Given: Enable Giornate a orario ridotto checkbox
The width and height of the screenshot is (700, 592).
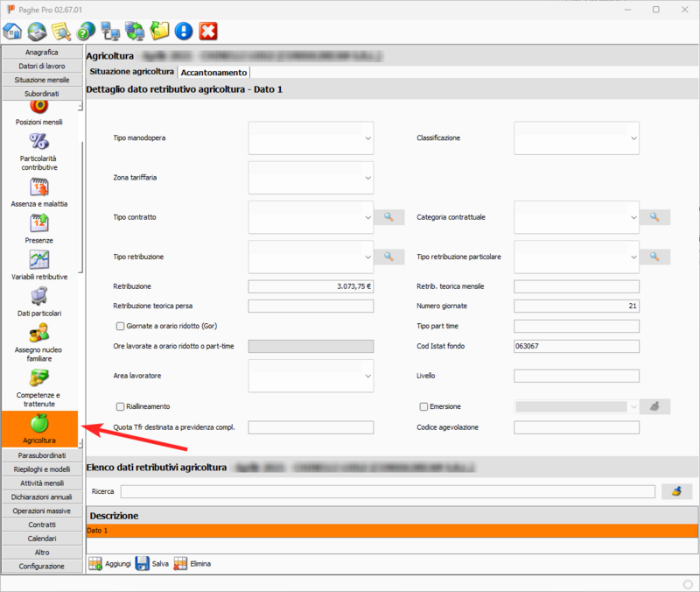Looking at the screenshot, I should pos(121,326).
